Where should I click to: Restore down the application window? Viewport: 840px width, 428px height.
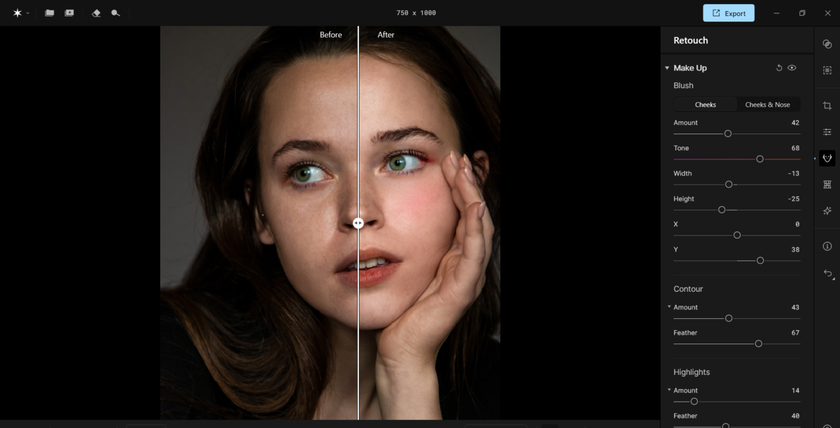[x=802, y=13]
